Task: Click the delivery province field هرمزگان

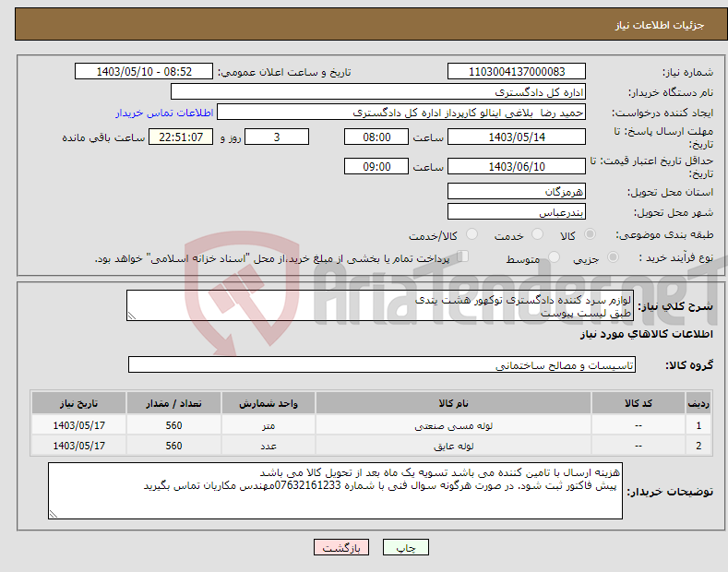Action: point(517,191)
